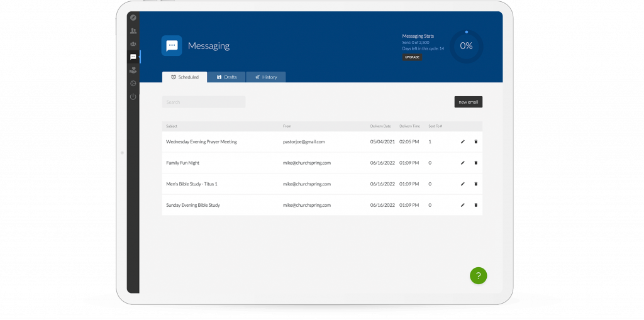Select the Messaging chat icon in sidebar
Viewport: 644px width, 320px height.
click(133, 57)
